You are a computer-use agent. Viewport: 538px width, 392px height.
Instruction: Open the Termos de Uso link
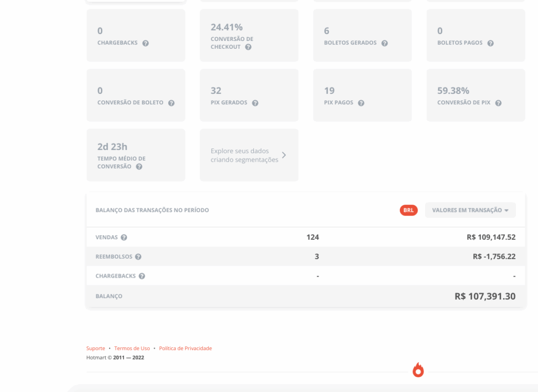point(132,348)
